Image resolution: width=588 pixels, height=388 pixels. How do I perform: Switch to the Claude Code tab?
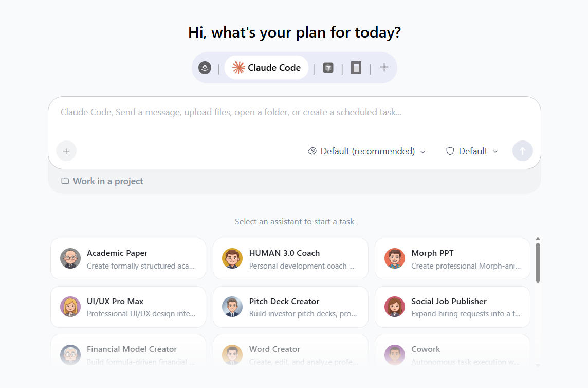tap(267, 67)
